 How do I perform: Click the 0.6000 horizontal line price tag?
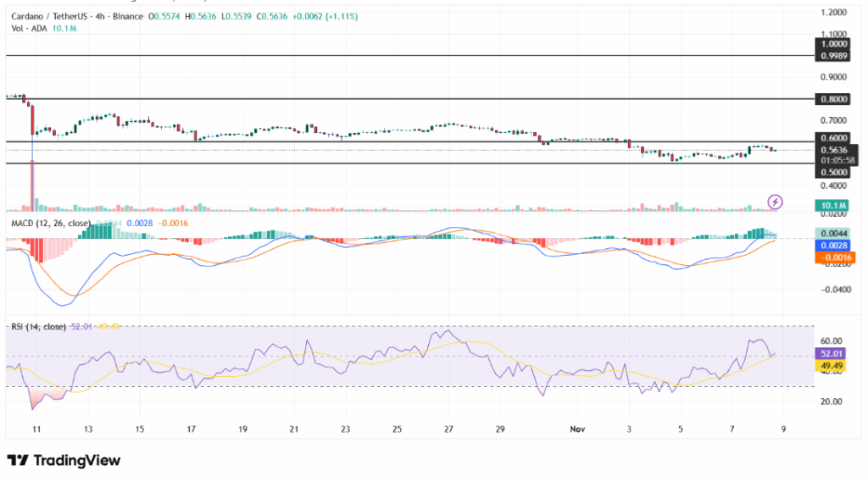tap(832, 139)
